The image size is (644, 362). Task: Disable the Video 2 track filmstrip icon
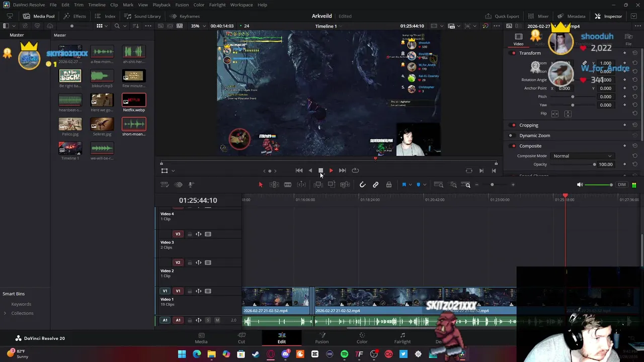tap(208, 262)
